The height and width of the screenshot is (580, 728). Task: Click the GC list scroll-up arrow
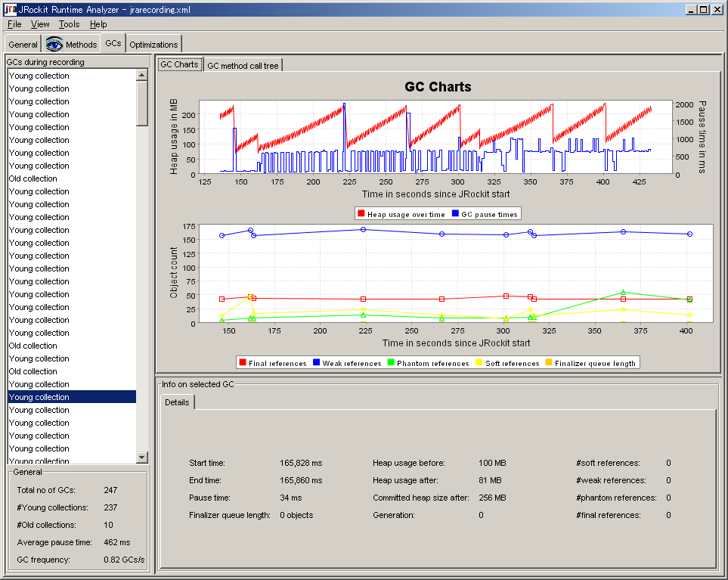[142, 75]
